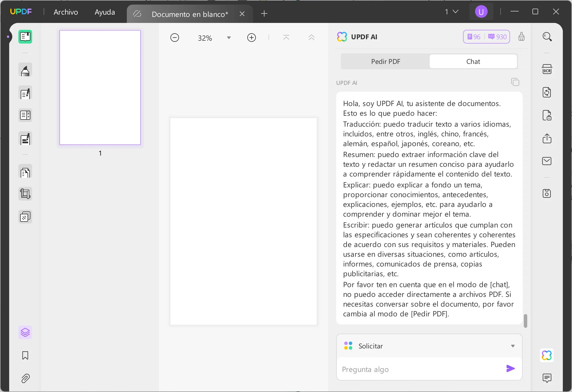Select the Edit/Annotate tool in sidebar
The width and height of the screenshot is (572, 392).
pos(24,70)
